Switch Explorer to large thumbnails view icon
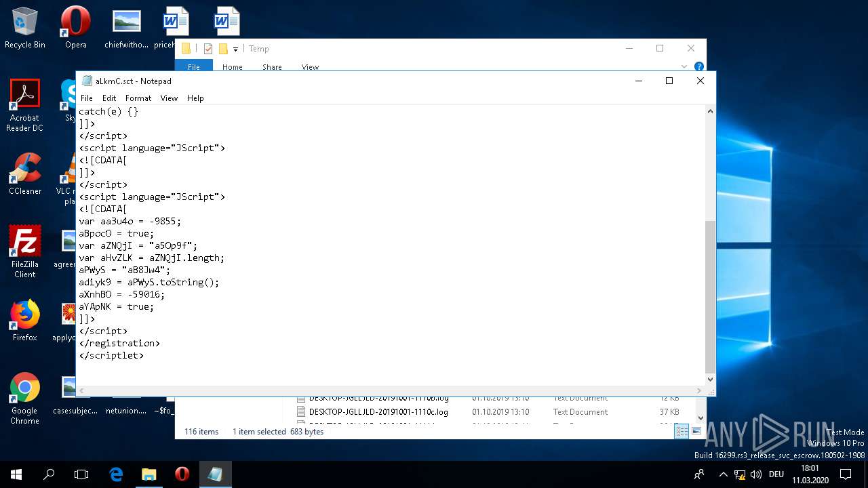 [x=696, y=431]
